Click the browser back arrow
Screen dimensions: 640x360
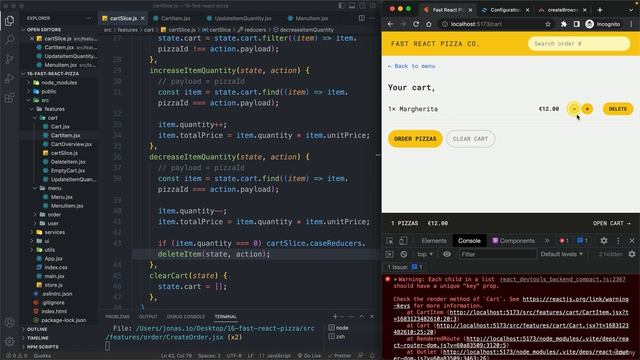(391, 24)
